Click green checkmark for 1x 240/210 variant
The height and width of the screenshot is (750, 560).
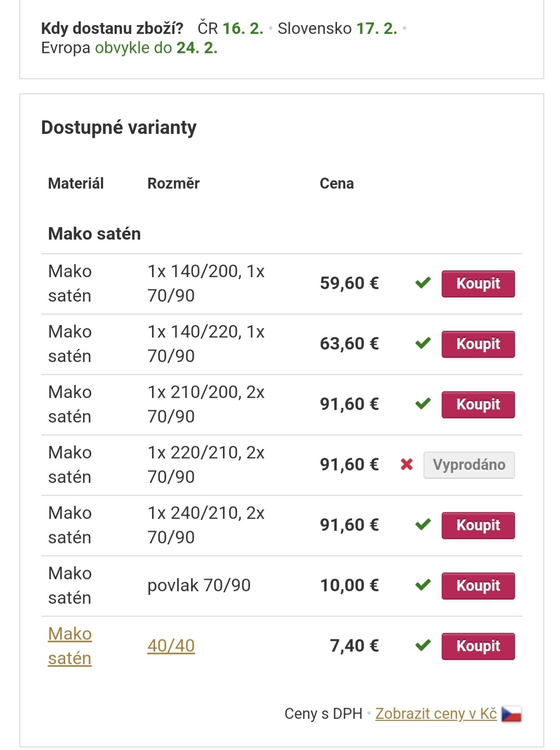tap(423, 524)
